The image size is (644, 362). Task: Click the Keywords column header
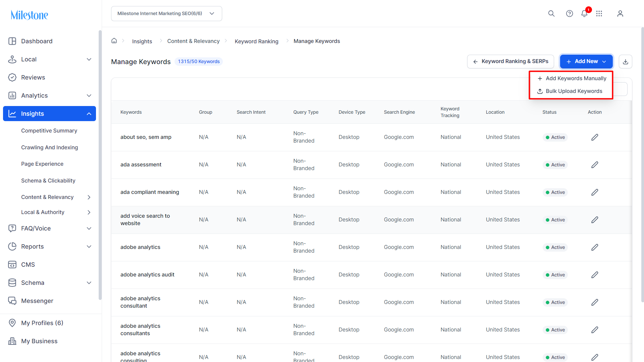pos(131,112)
